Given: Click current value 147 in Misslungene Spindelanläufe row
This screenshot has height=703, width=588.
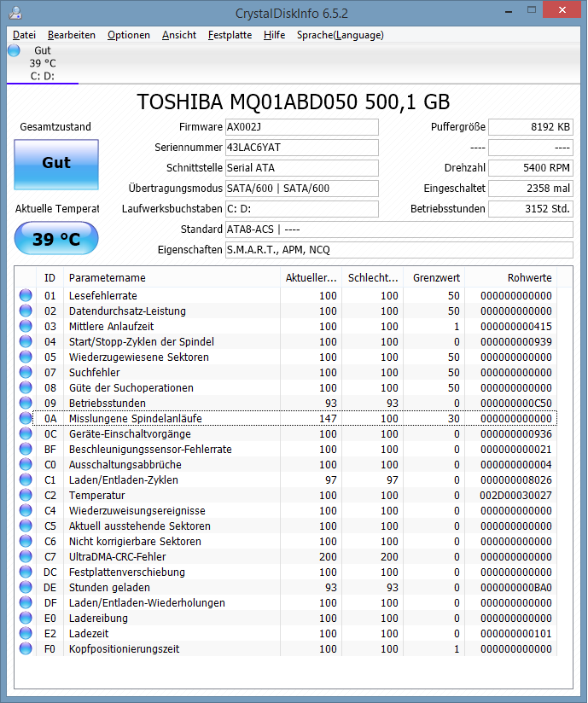Looking at the screenshot, I should (328, 419).
